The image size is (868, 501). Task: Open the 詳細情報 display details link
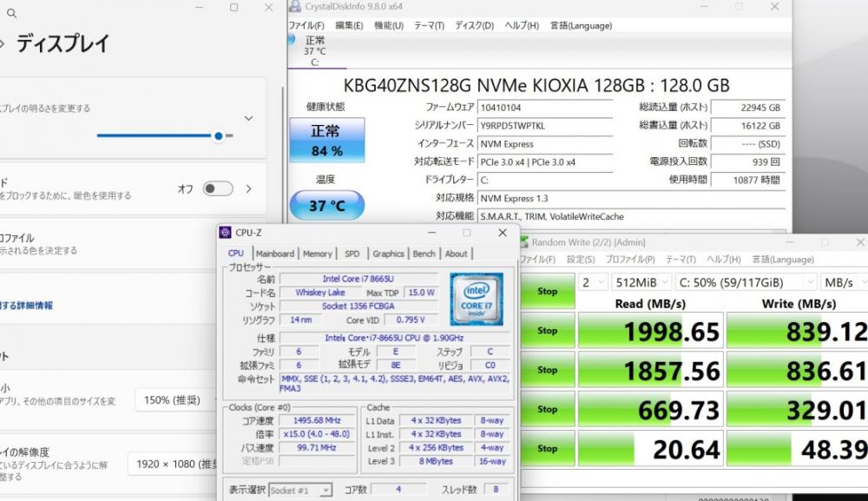(x=27, y=306)
